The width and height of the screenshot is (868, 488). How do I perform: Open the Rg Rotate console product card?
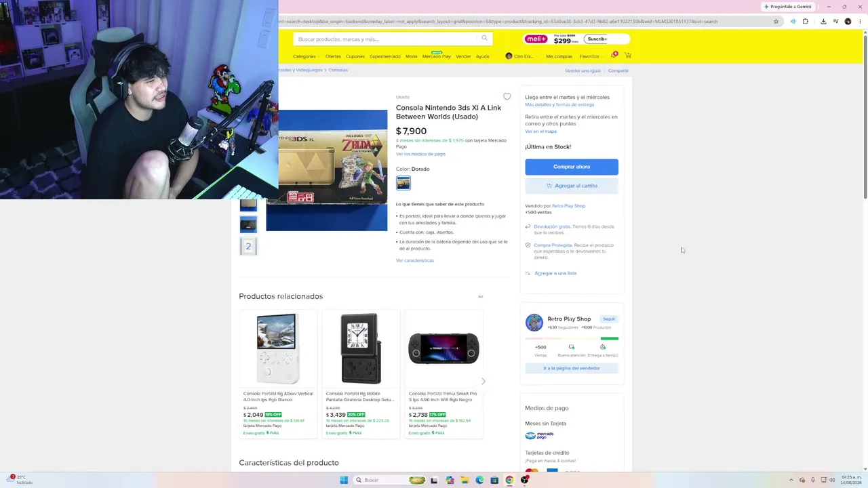[361, 374]
